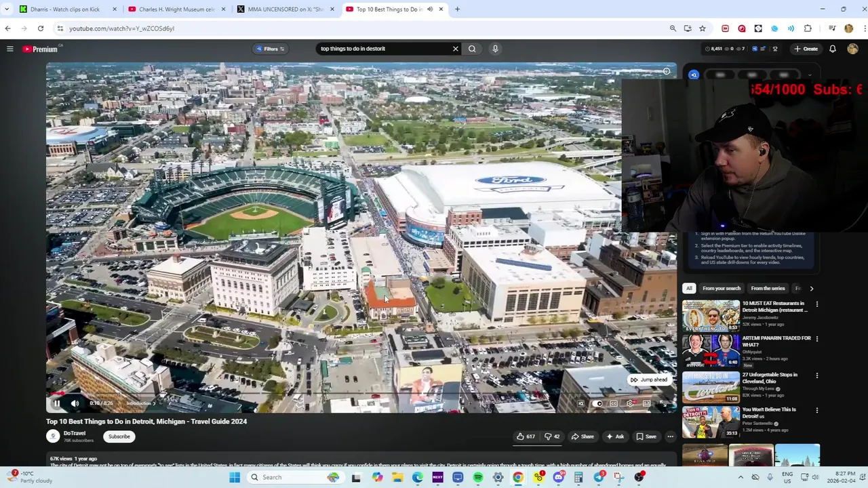Open a new browser tab

(x=457, y=9)
